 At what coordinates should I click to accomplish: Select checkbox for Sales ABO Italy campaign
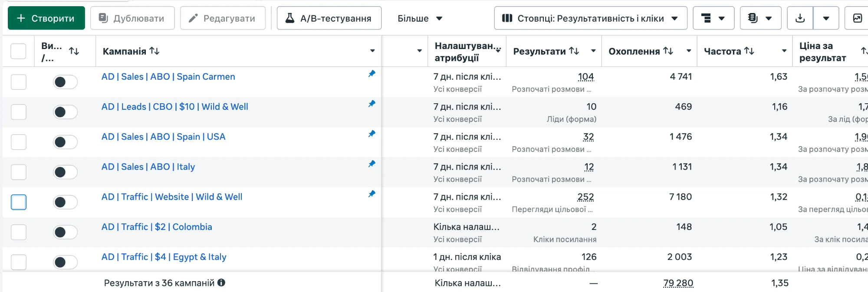18,172
